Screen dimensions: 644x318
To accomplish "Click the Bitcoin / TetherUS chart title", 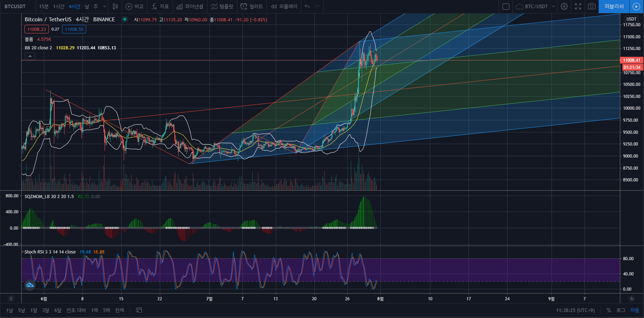I will tap(48, 20).
